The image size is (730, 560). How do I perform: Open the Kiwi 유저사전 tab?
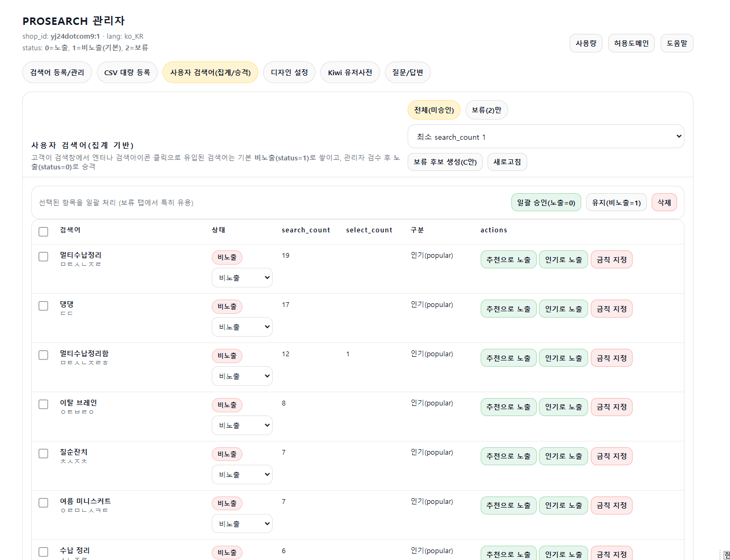(350, 72)
